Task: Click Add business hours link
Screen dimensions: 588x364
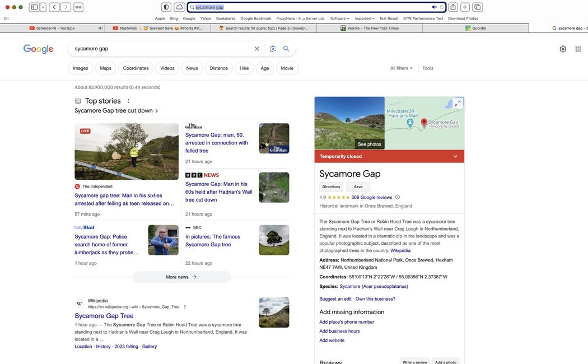Action: tap(339, 331)
